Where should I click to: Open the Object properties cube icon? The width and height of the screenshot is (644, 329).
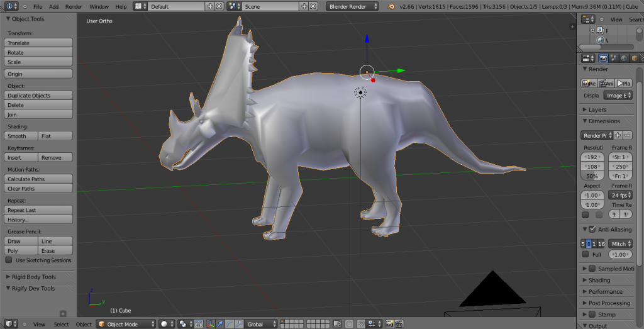634,58
